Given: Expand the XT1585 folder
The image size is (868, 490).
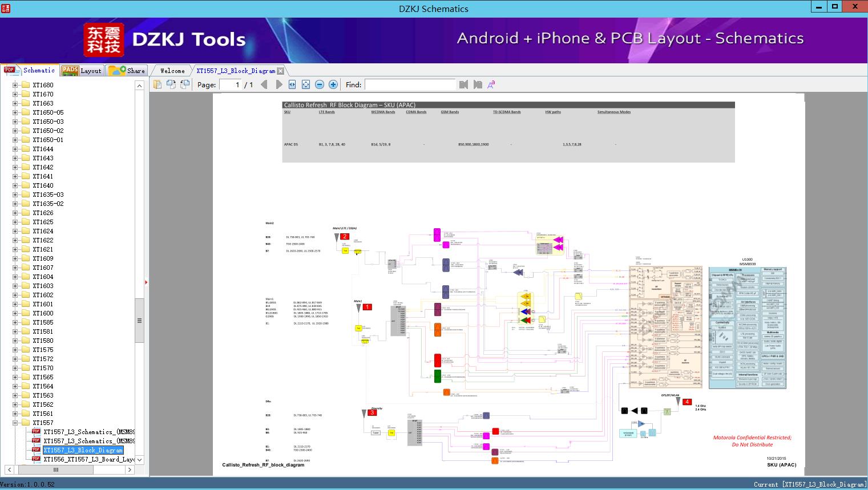Looking at the screenshot, I should click(x=15, y=322).
